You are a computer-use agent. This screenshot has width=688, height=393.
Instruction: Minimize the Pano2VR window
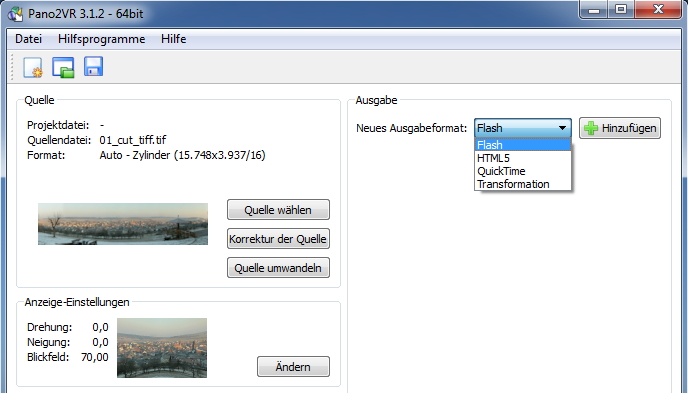pyautogui.click(x=594, y=10)
